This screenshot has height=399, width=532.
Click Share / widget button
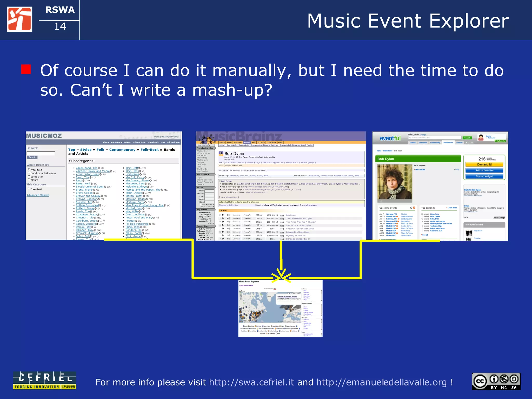click(484, 176)
